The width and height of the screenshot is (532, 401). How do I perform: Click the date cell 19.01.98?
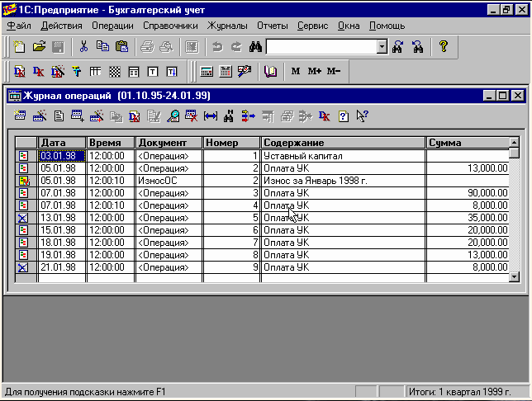point(62,255)
